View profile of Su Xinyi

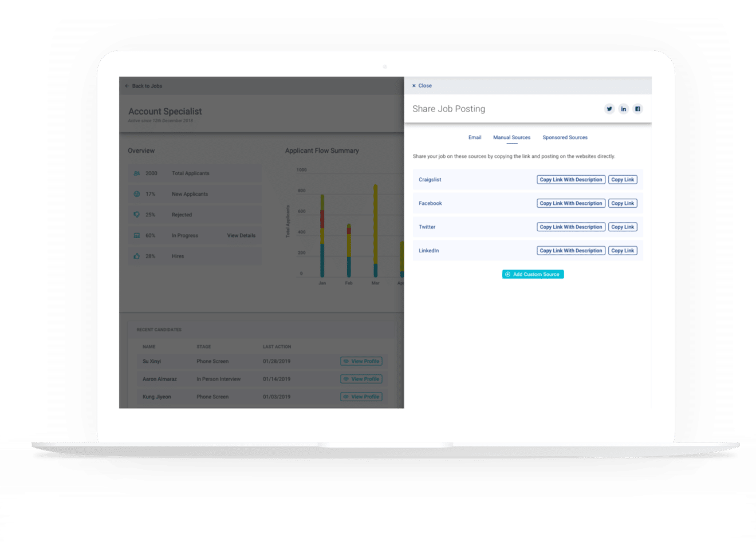tap(361, 361)
